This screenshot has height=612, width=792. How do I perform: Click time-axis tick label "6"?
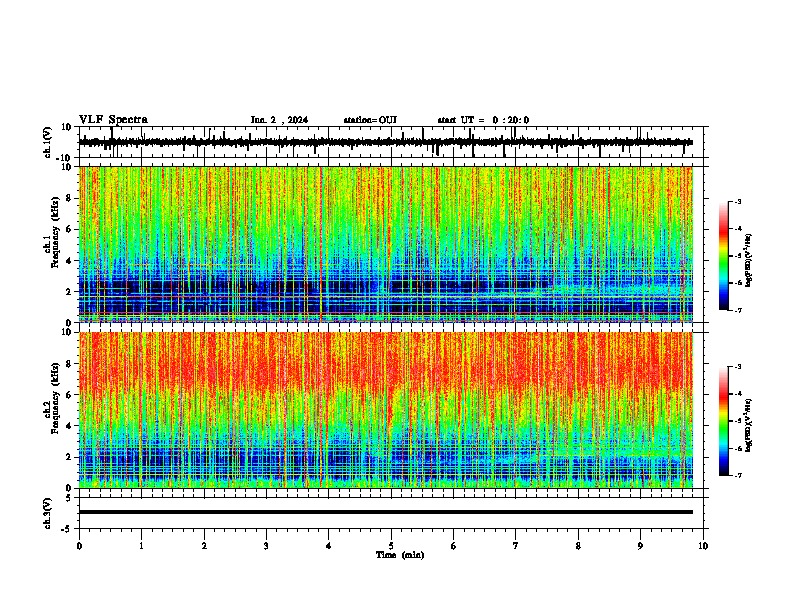[x=453, y=546]
